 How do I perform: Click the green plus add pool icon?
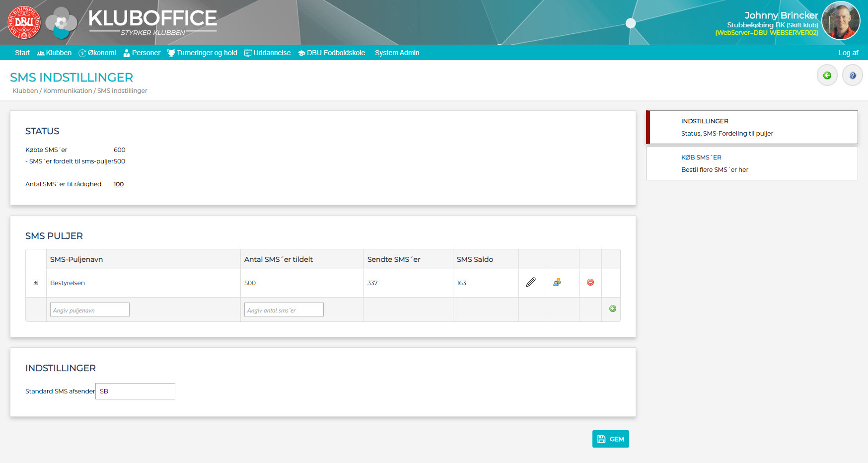click(613, 309)
